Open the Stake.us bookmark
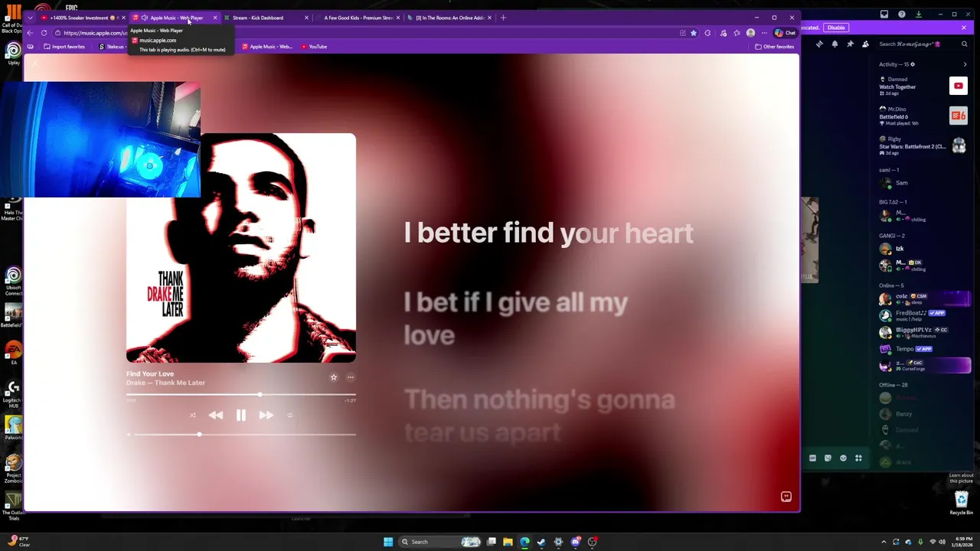 click(112, 47)
